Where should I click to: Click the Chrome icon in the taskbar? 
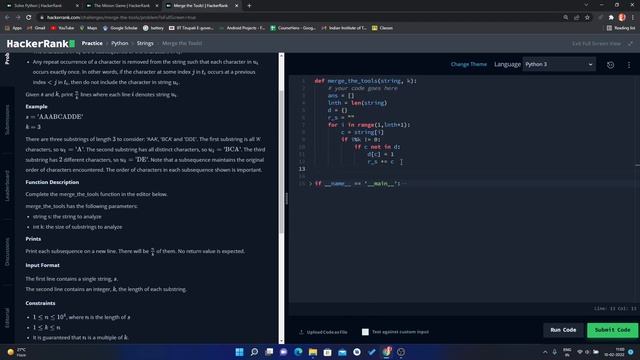(x=386, y=352)
